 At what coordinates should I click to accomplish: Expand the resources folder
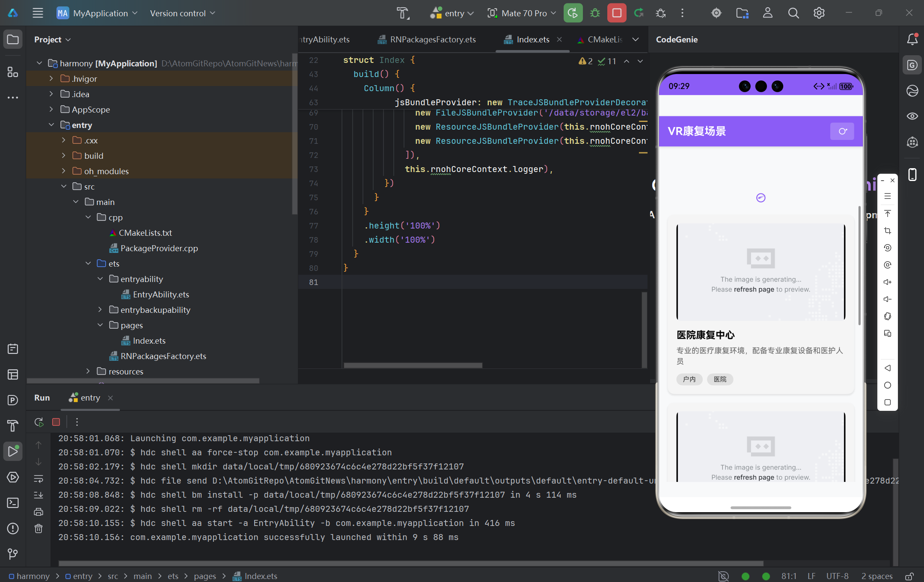pyautogui.click(x=88, y=371)
